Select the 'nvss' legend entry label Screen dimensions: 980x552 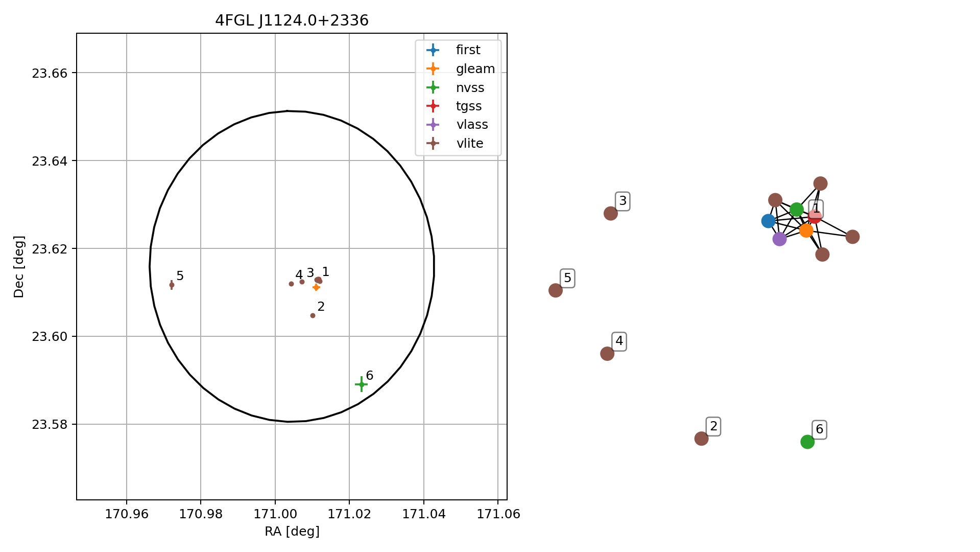(x=470, y=88)
